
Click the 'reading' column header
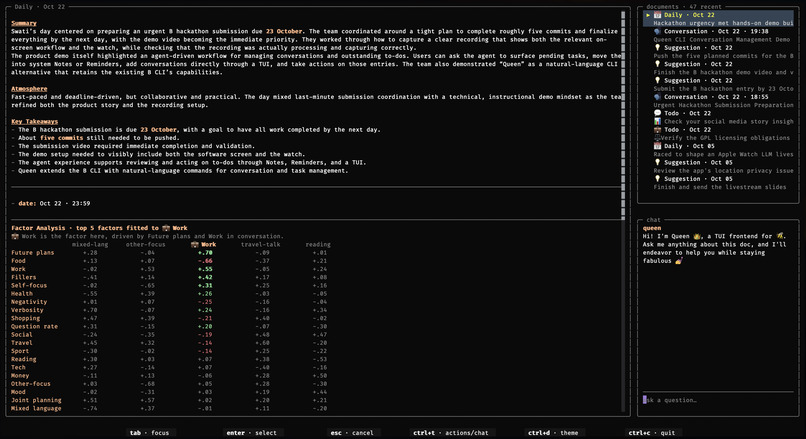point(318,245)
